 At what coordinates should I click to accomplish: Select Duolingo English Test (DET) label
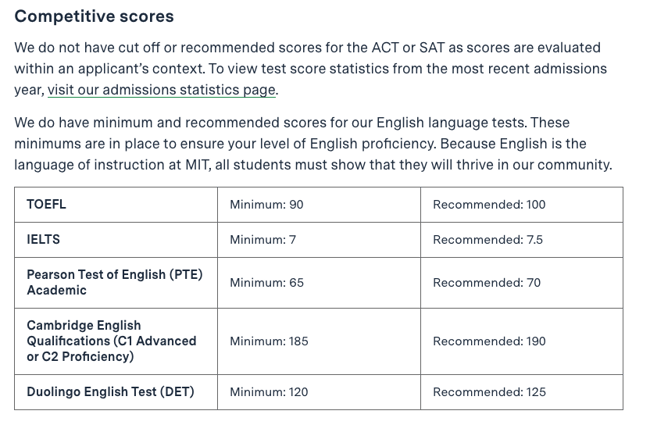point(110,392)
